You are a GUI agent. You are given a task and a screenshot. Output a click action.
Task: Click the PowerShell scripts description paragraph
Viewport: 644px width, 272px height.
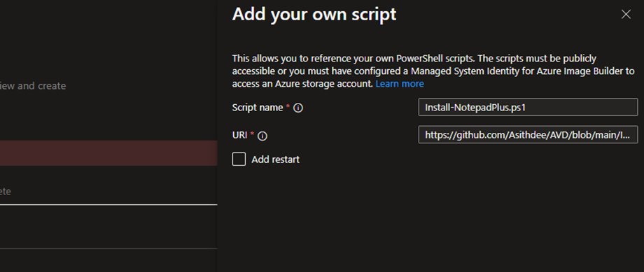tap(433, 71)
